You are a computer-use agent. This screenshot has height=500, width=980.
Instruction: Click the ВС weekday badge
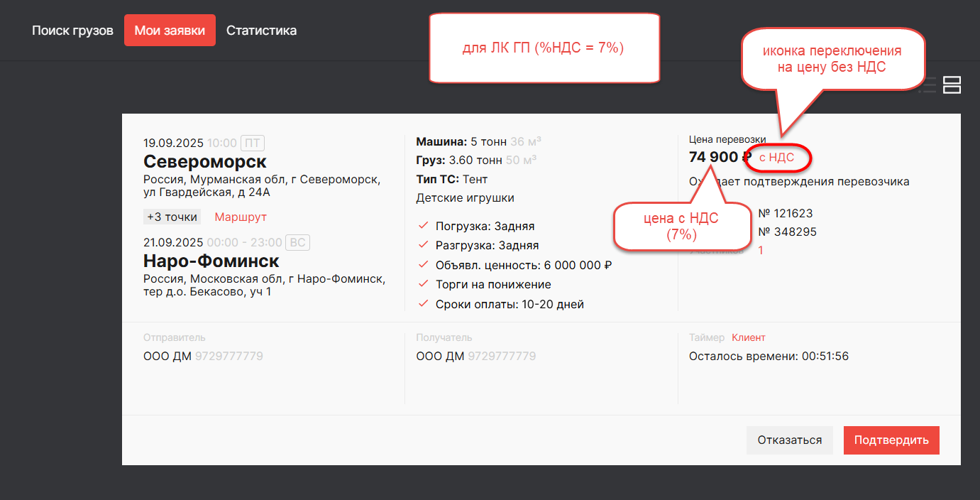297,243
